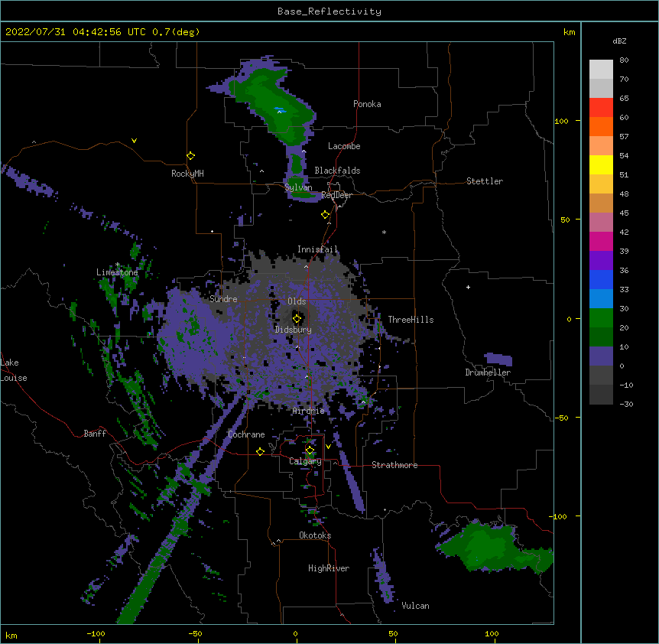659x644 pixels.
Task: Click the Blackfalds label
Action: click(x=337, y=171)
